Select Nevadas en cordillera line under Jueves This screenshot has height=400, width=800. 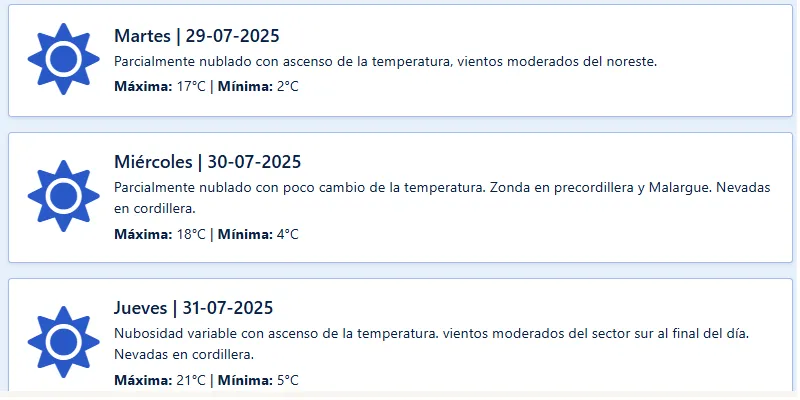pos(184,355)
